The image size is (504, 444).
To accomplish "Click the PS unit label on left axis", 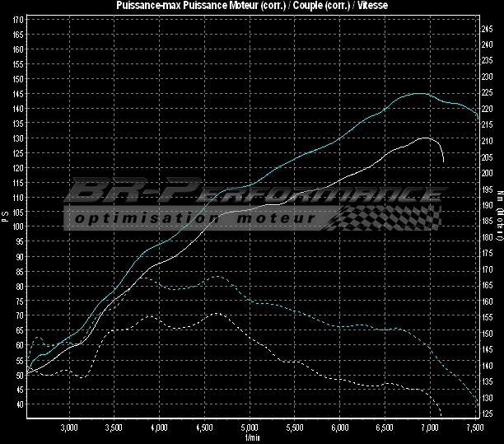I will click(x=6, y=217).
